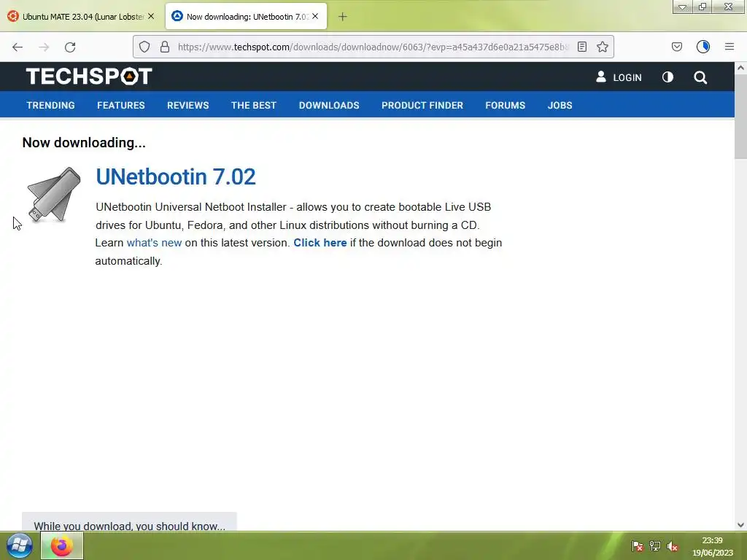747x560 pixels.
Task: Click the site security padlock icon
Action: pyautogui.click(x=165, y=47)
